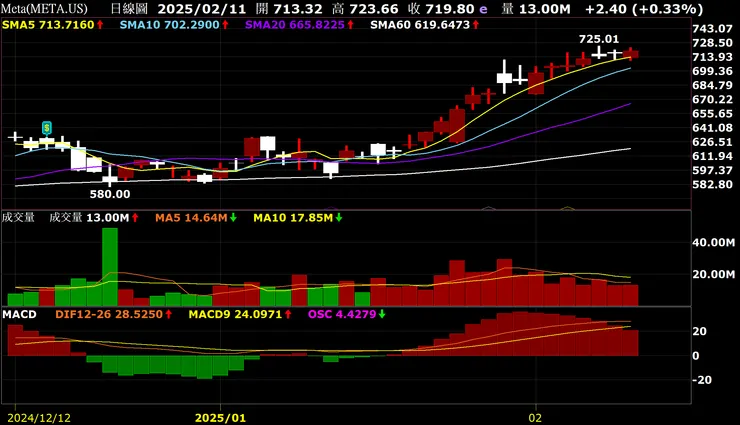The height and width of the screenshot is (425, 740).
Task: Select the SMA10 702.2900 legend entry
Action: point(174,25)
